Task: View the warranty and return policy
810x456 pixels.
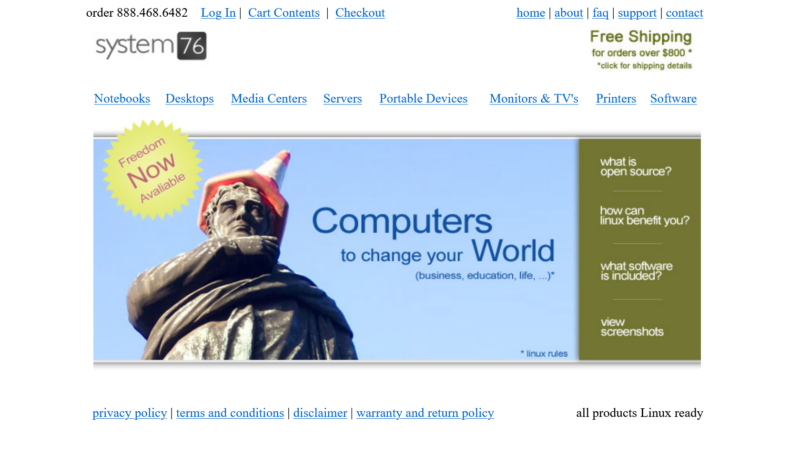Action: point(424,413)
